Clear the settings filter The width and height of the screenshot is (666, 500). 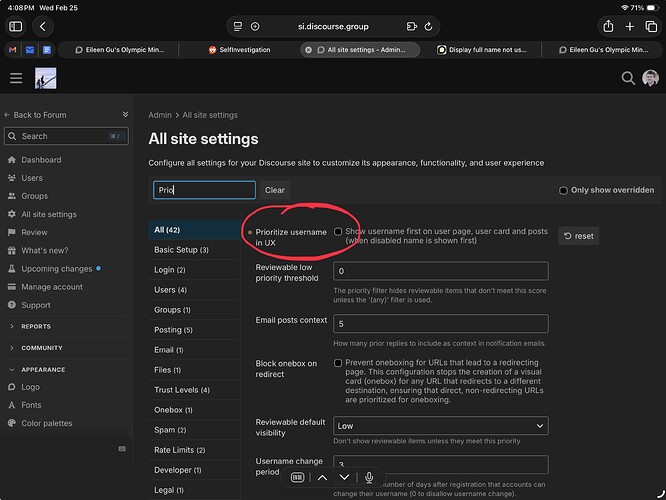[275, 190]
